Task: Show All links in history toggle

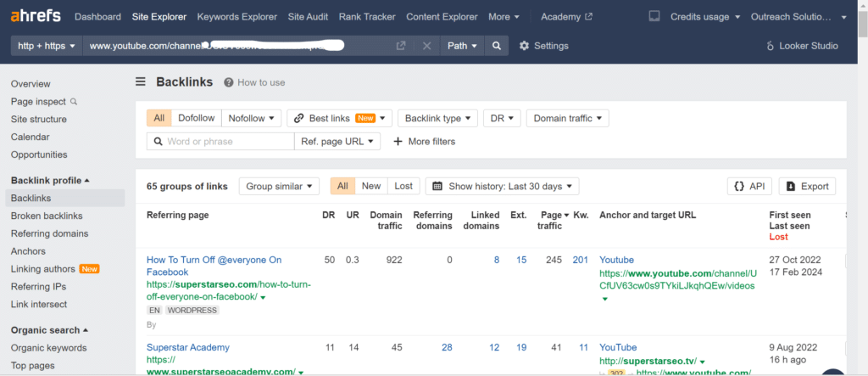Action: click(342, 187)
